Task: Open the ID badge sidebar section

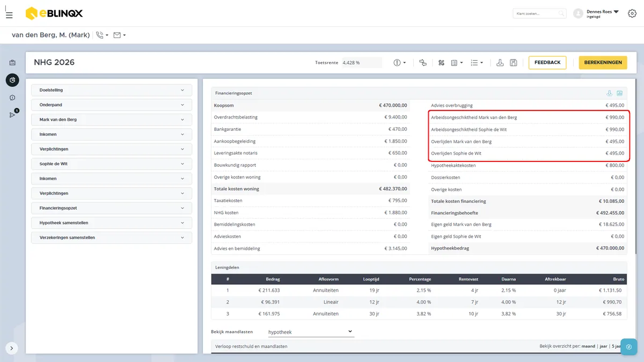Action: point(12,63)
